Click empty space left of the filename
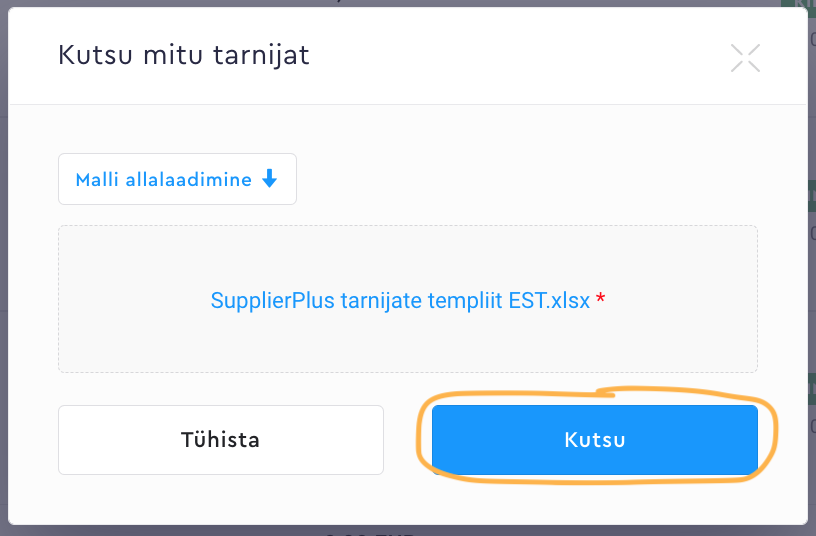This screenshot has width=816, height=536. [130, 300]
